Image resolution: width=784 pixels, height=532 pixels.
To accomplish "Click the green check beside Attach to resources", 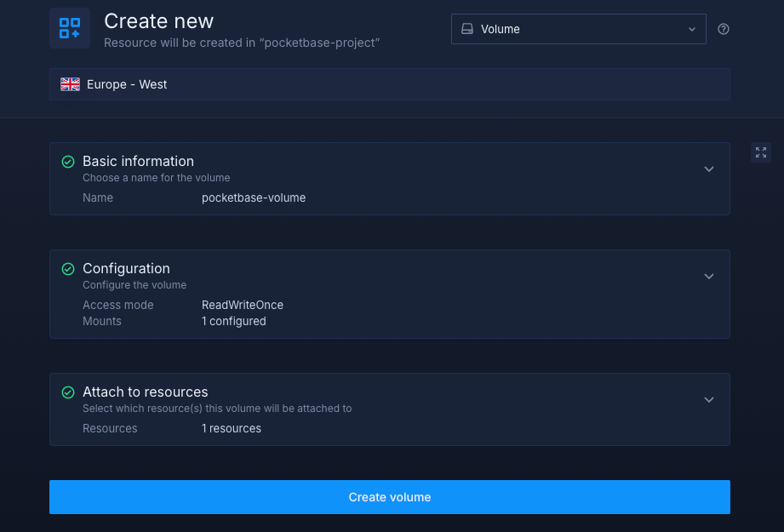I will pos(68,392).
